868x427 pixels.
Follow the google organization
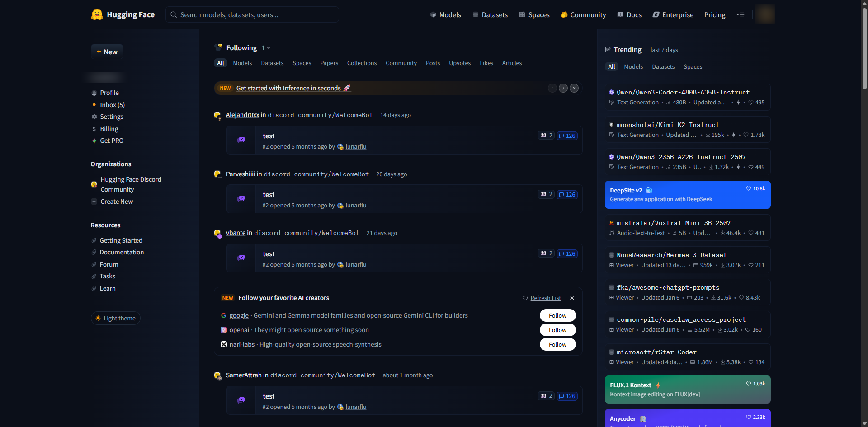coord(558,315)
